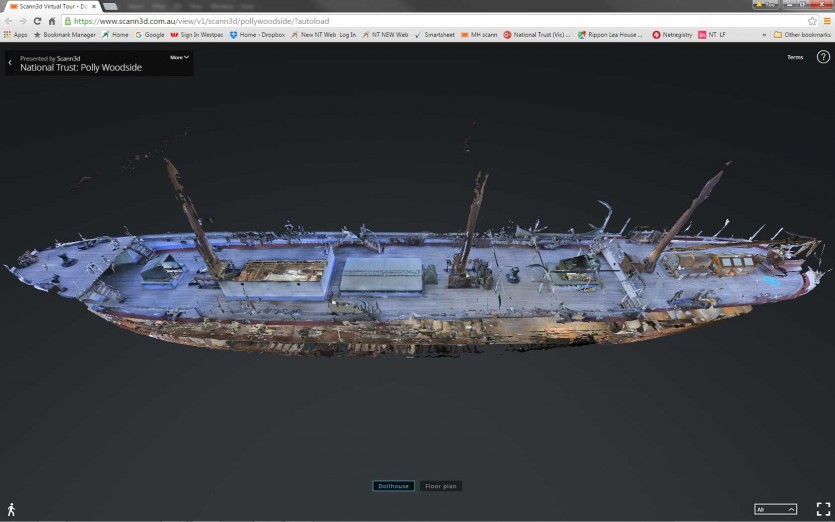835x522 pixels.
Task: Switch to Floor plan view
Action: 440,486
